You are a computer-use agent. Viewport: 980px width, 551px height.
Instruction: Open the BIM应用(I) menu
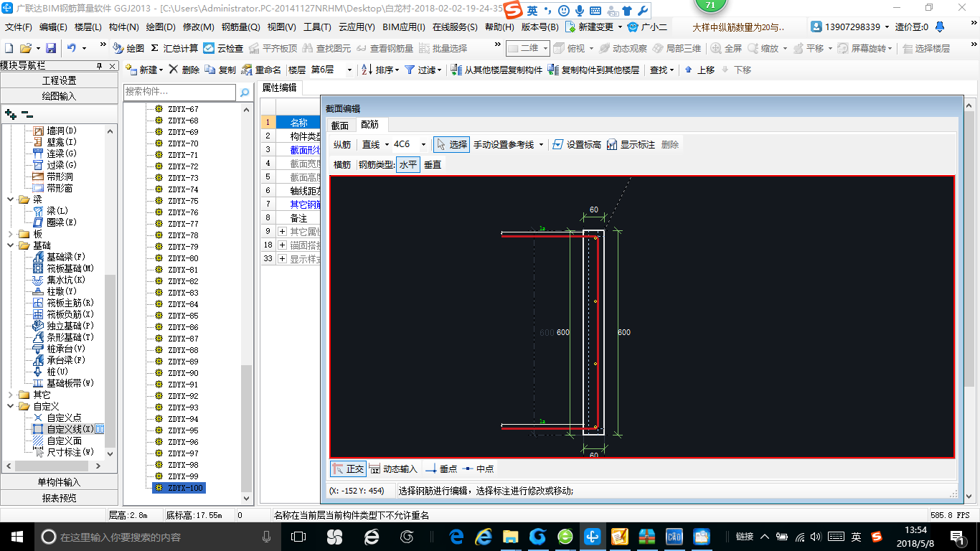coord(404,27)
